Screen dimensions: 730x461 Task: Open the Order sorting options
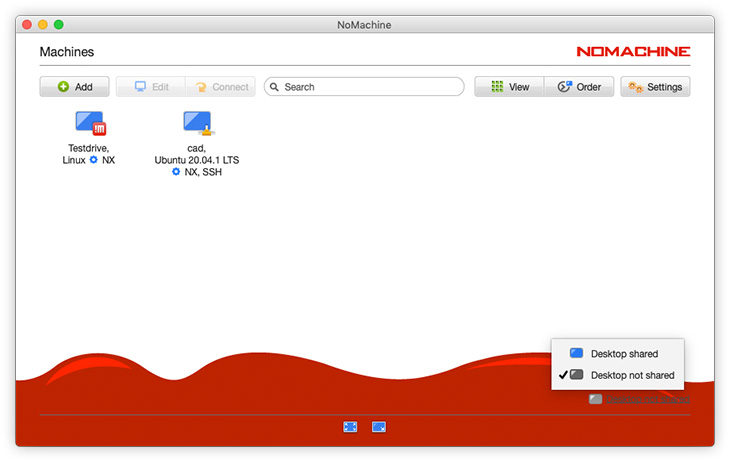coord(579,87)
